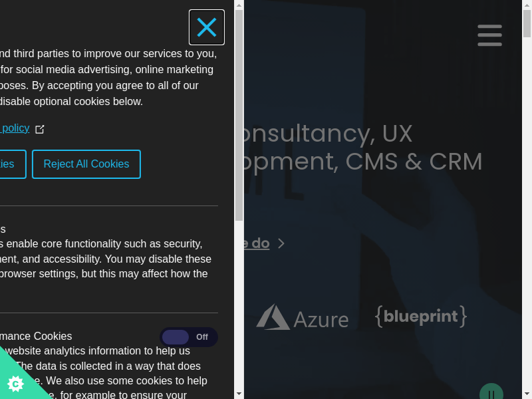The image size is (532, 399).
Task: Open the hamburger navigation menu
Action: point(489,35)
